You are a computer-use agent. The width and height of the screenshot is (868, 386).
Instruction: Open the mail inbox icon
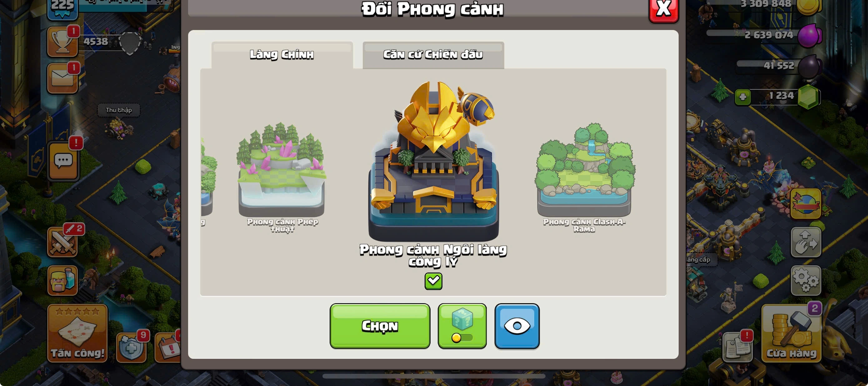tap(63, 78)
